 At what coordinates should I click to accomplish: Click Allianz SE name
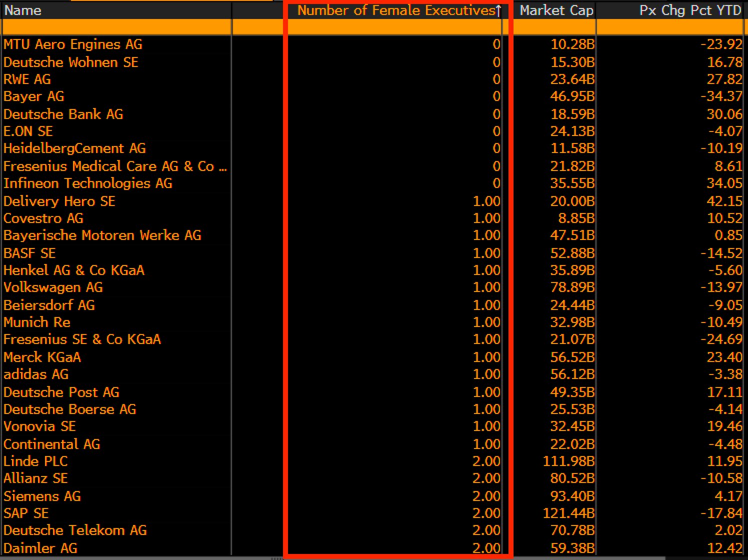[x=35, y=478]
